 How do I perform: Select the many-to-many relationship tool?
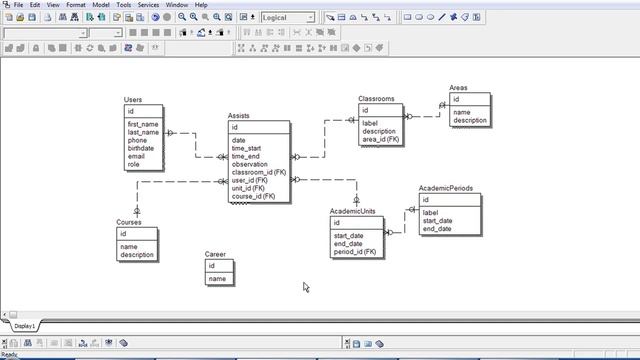pyautogui.click(x=376, y=18)
